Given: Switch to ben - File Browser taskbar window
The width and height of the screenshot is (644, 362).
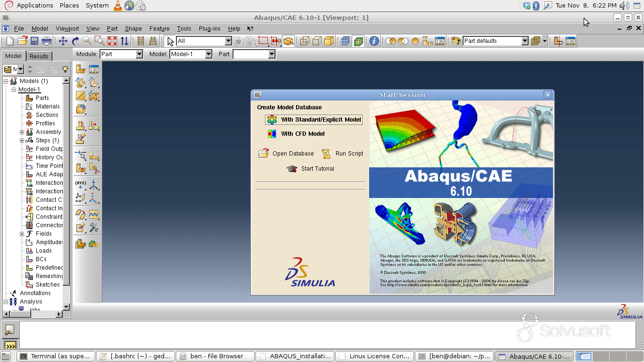Looking at the screenshot, I should pos(216,356).
